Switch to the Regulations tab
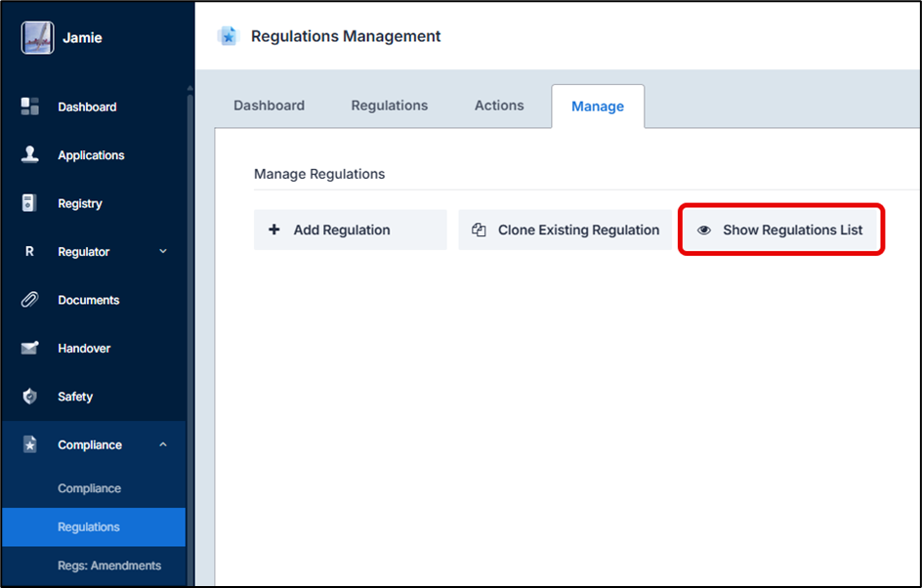922x588 pixels. 390,105
